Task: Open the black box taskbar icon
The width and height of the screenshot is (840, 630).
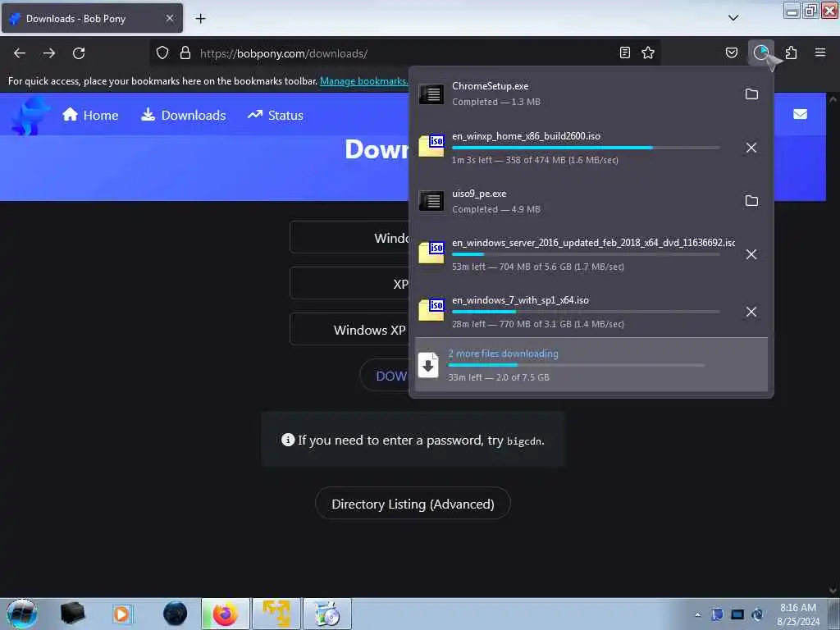Action: 72,614
